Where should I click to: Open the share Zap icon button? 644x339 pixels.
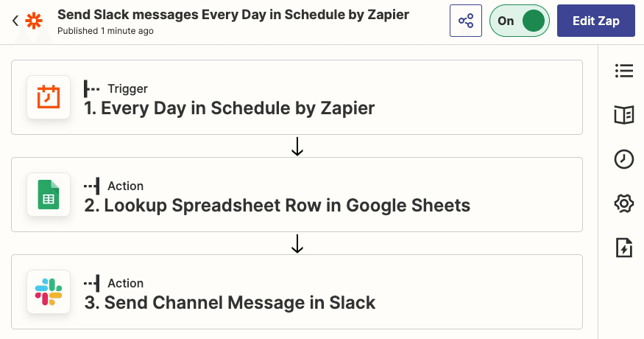[466, 21]
